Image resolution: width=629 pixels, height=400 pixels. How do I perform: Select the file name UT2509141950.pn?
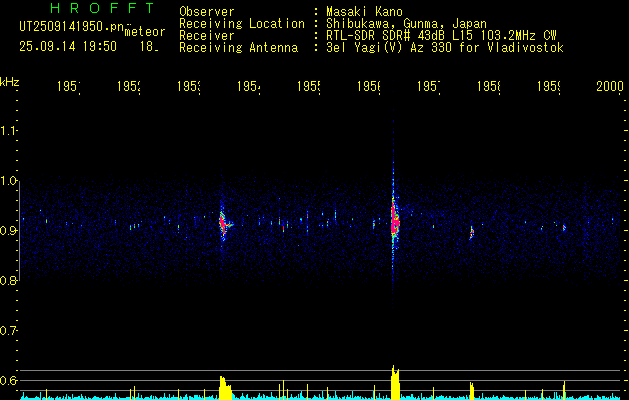coord(72,26)
